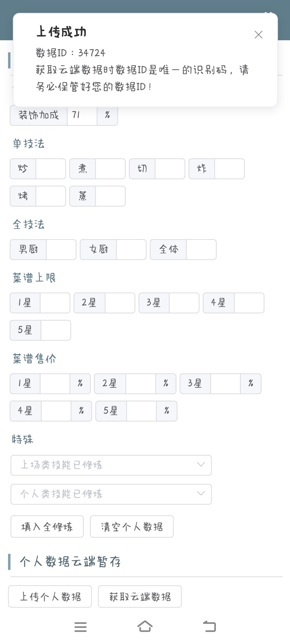Close the 上传成功 notification
290x644 pixels.
pos(258,35)
